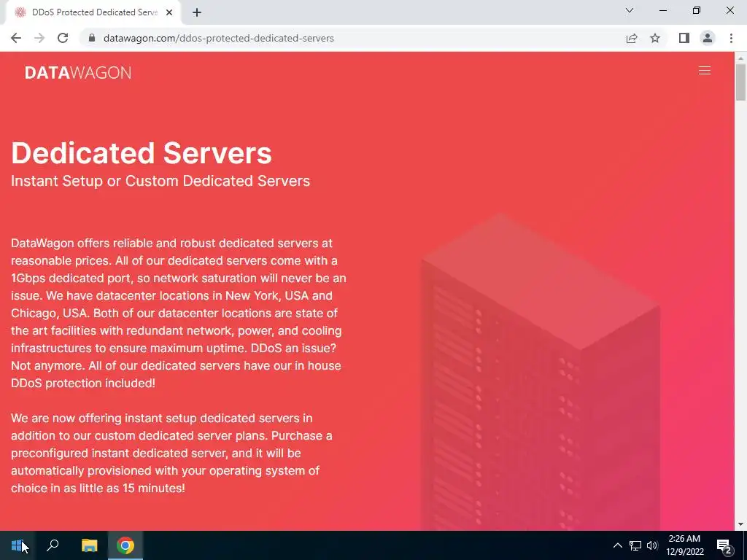Open Chrome's three-dot menu
The height and width of the screenshot is (560, 747).
coord(731,38)
